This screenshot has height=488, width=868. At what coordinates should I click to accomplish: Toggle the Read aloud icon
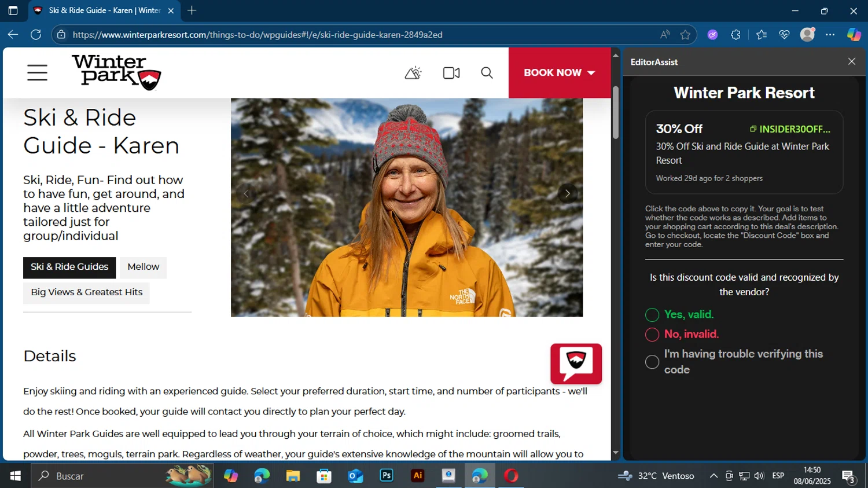click(x=665, y=35)
